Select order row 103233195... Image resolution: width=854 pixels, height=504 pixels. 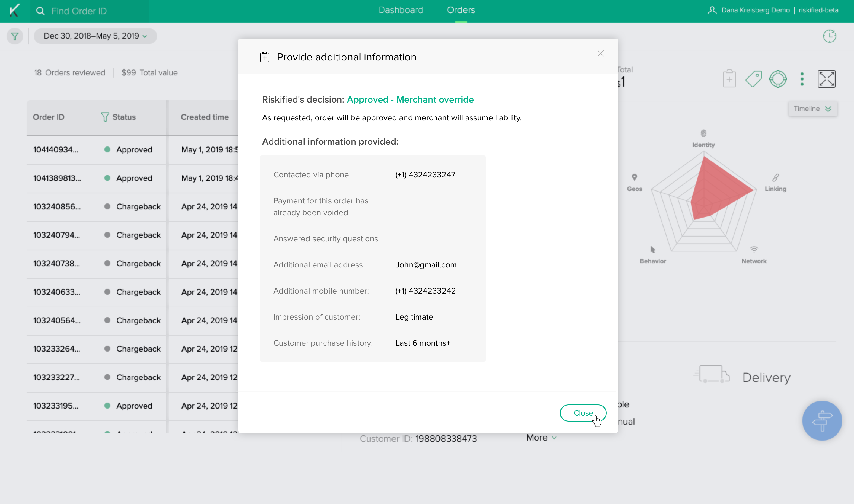(x=133, y=406)
